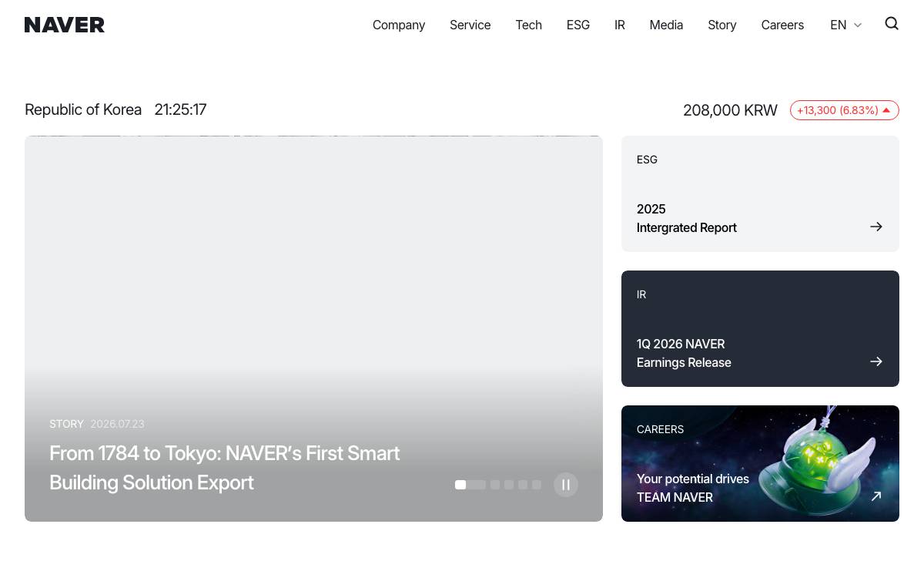The height and width of the screenshot is (578, 924).
Task: Open Your potential drives TEAM NAVER card
Action: pos(760,464)
